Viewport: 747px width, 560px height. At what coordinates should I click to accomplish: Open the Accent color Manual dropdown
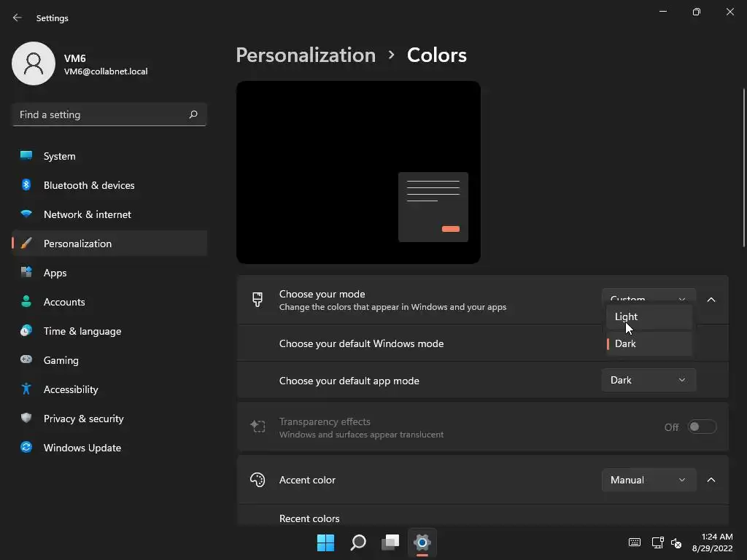(x=649, y=480)
